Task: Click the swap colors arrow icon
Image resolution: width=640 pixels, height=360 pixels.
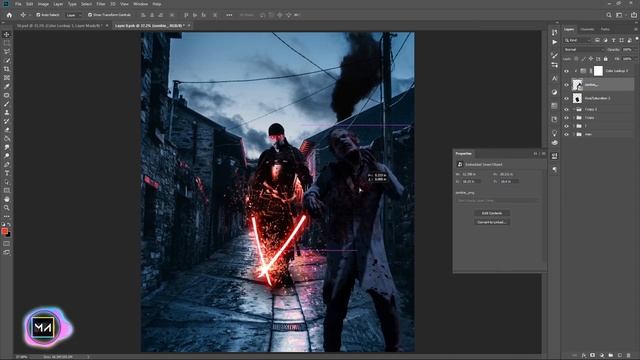Action: pos(9,225)
